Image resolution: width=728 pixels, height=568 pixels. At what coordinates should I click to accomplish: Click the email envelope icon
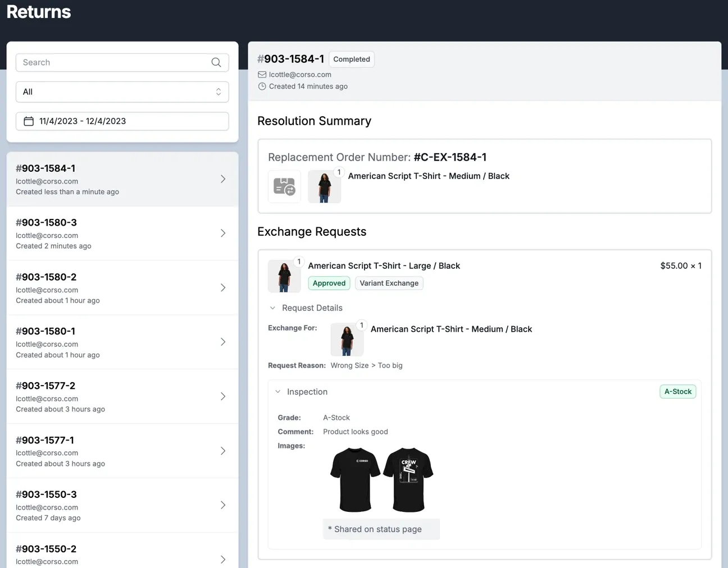262,75
